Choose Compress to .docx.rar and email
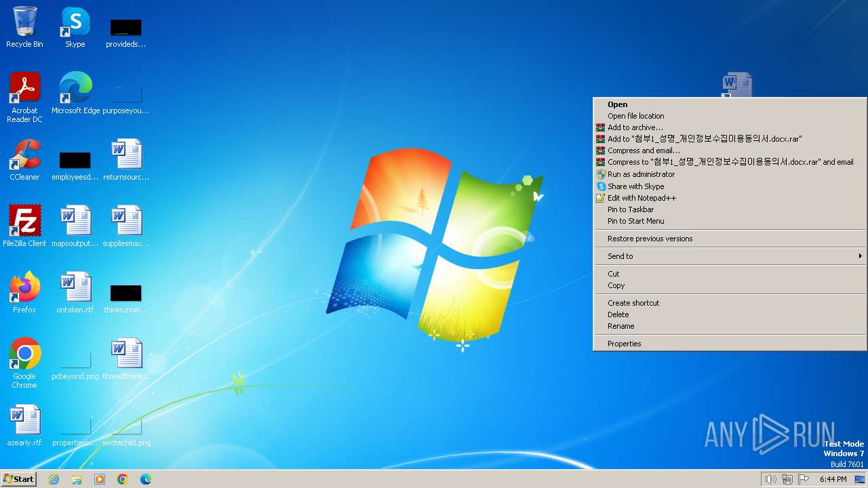The height and width of the screenshot is (488, 868). coord(730,162)
